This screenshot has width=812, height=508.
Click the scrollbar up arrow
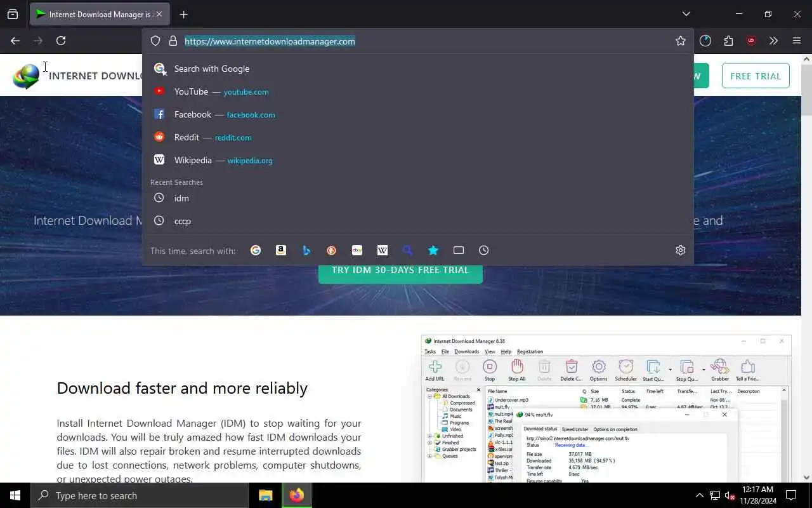click(x=807, y=59)
